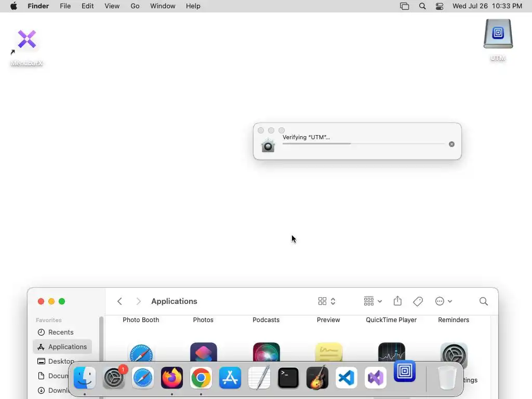Viewport: 532px width, 399px height.
Task: Click the Finder sidebar scrollbar
Action: (x=101, y=339)
